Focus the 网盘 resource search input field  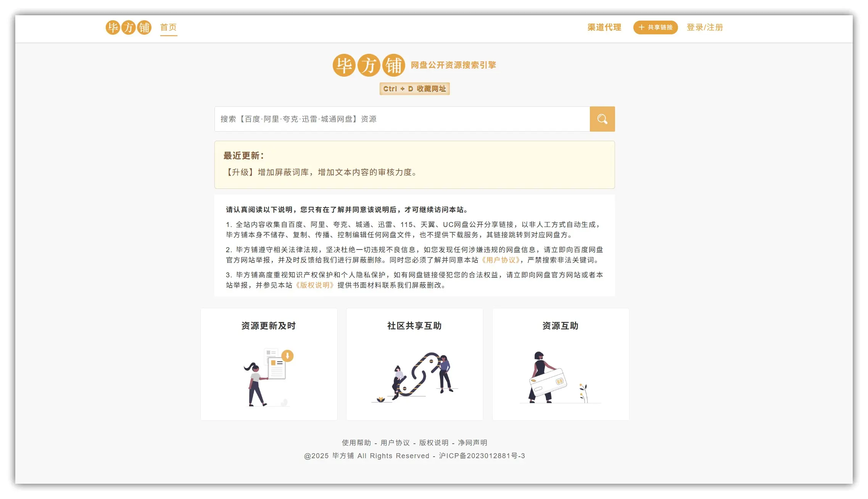(x=402, y=119)
